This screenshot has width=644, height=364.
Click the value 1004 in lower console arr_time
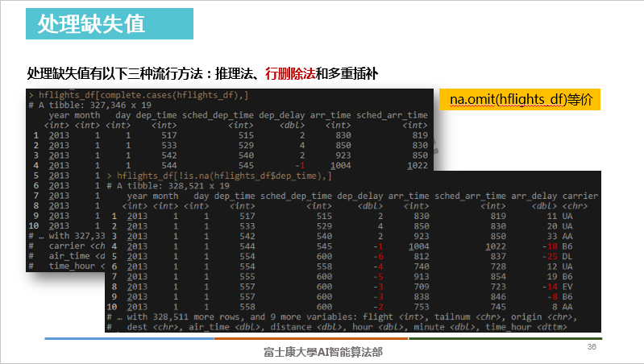pyautogui.click(x=419, y=246)
